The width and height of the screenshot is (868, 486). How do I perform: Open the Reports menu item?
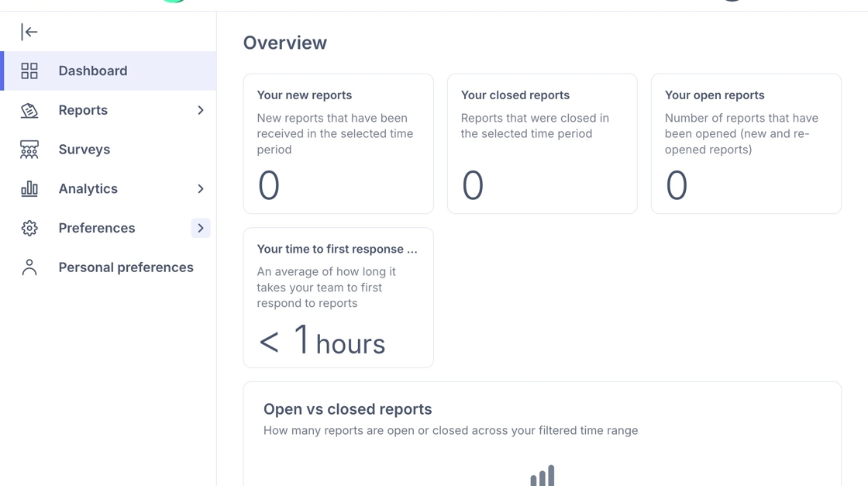tap(108, 110)
